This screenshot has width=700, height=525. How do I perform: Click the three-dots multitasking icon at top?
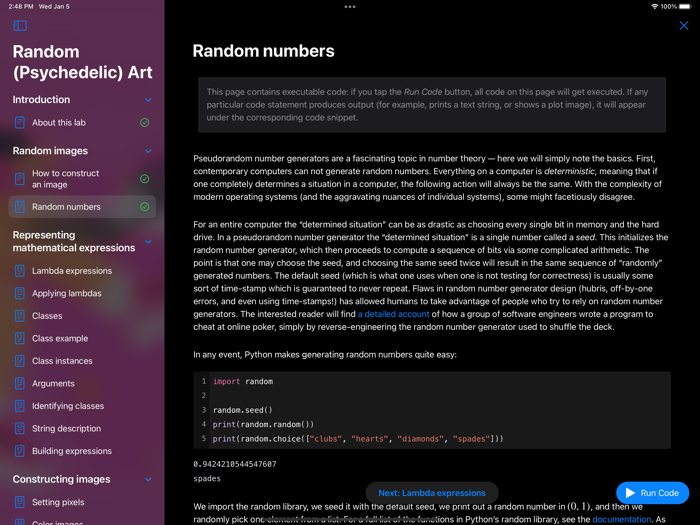pyautogui.click(x=350, y=7)
